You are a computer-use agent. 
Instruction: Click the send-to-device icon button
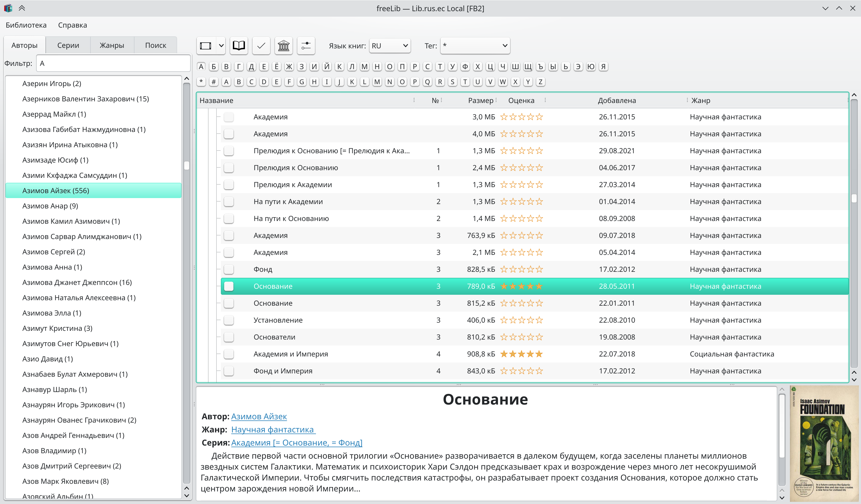pyautogui.click(x=206, y=46)
